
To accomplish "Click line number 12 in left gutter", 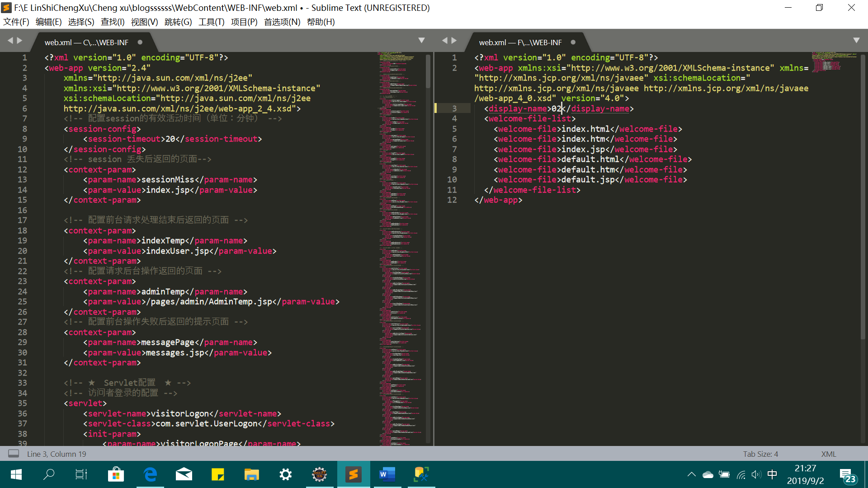I will pyautogui.click(x=22, y=169).
